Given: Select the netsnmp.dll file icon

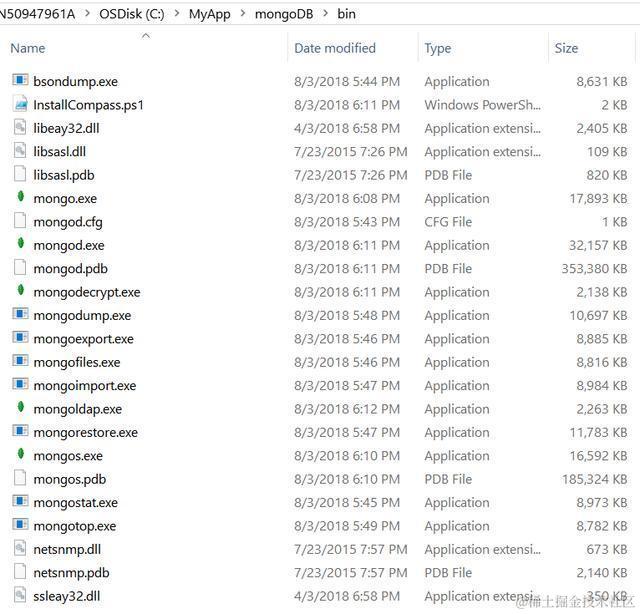Looking at the screenshot, I should click(x=20, y=548).
